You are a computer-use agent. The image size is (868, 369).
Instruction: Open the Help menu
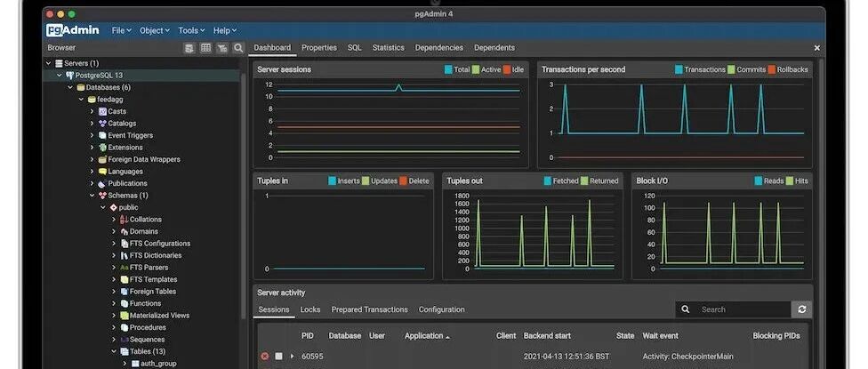pyautogui.click(x=225, y=30)
